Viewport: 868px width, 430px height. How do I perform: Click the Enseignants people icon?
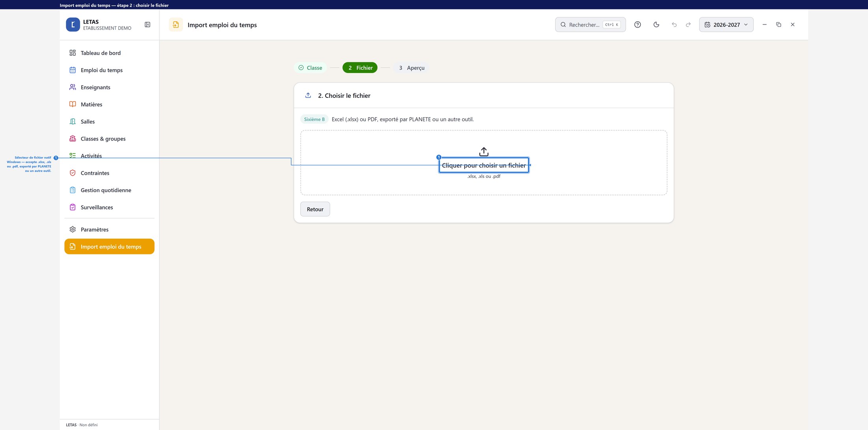[x=73, y=87]
